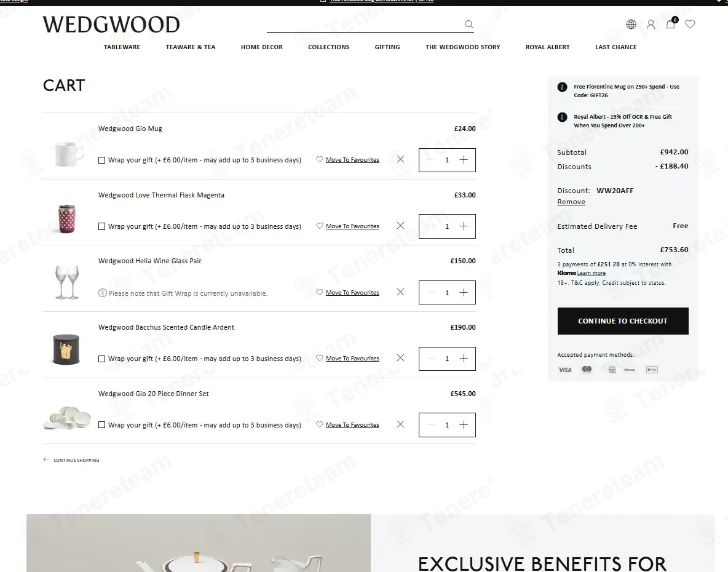
Task: Click the Free Florentine Mug promo text
Action: (627, 91)
